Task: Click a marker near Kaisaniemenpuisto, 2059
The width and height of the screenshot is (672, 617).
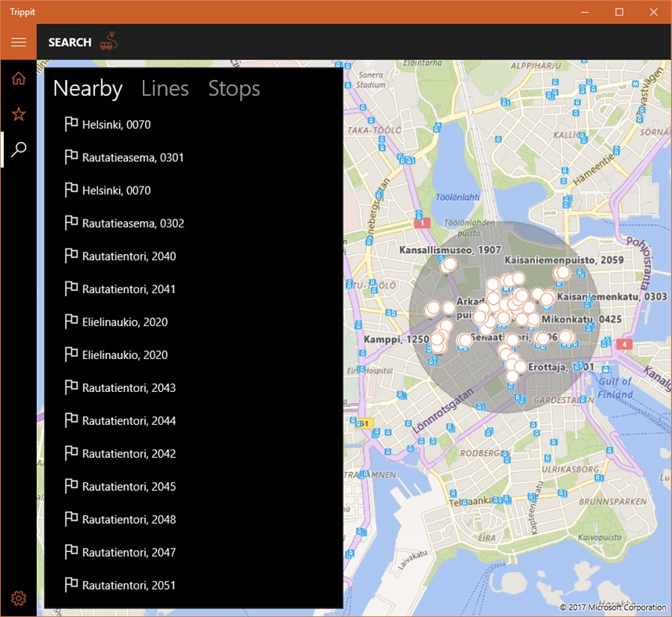Action: tap(562, 271)
